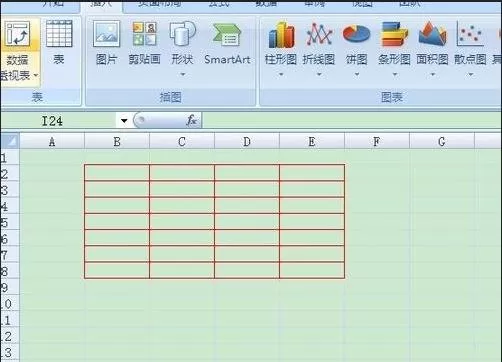
Task: Click bordered cell B2
Action: 117,173
